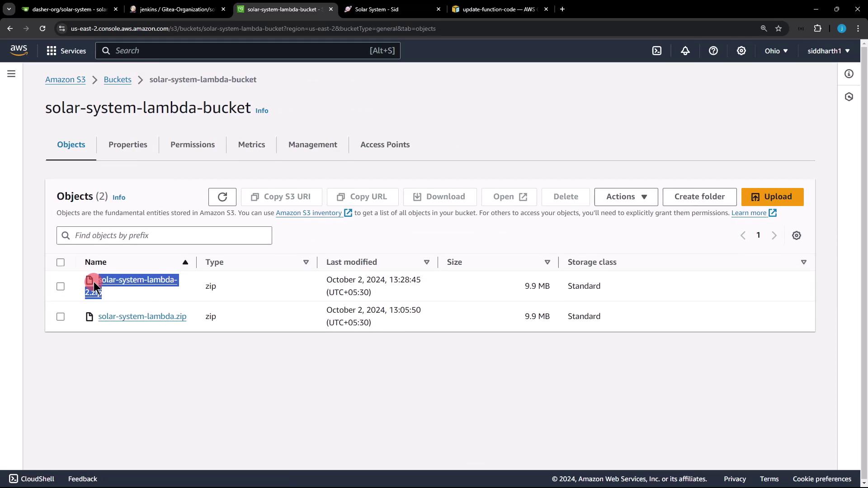The width and height of the screenshot is (868, 488).
Task: Switch to the Permissions tab
Action: coord(193,145)
